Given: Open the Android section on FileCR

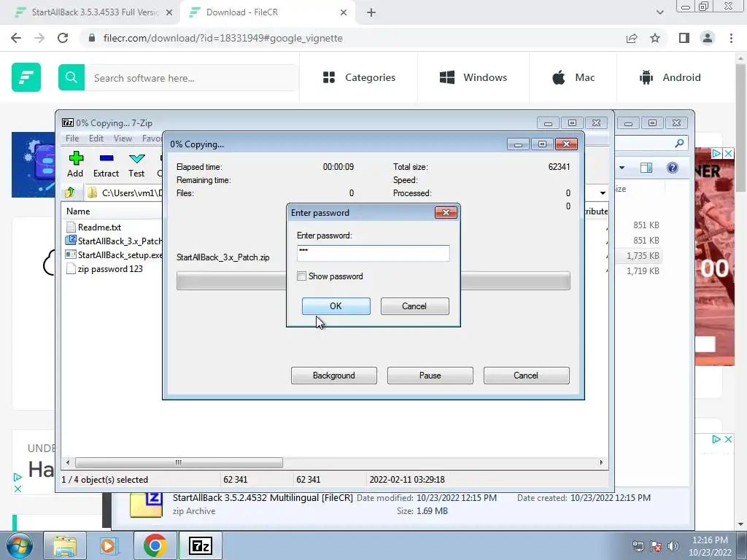Looking at the screenshot, I should click(670, 77).
